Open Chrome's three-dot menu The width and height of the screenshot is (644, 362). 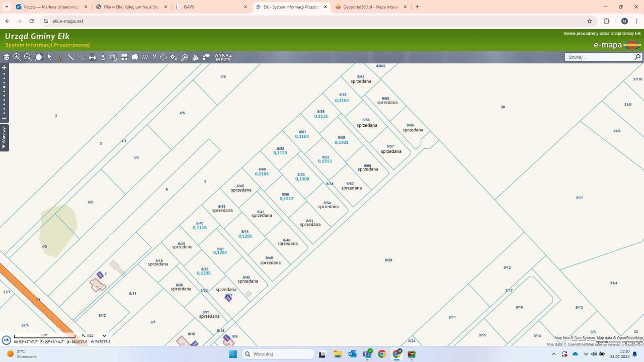click(637, 21)
